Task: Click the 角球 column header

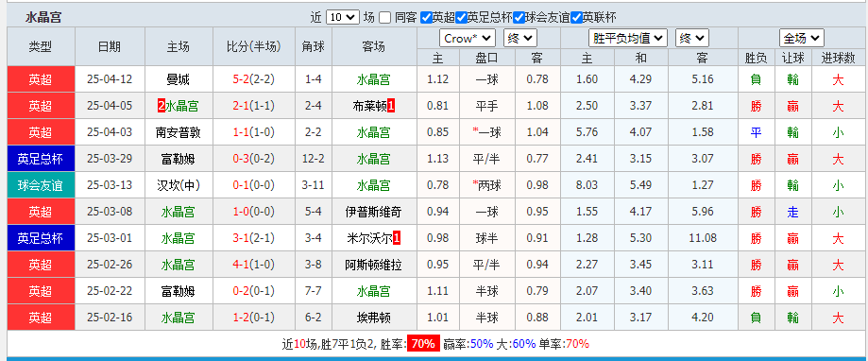Action: click(x=314, y=47)
